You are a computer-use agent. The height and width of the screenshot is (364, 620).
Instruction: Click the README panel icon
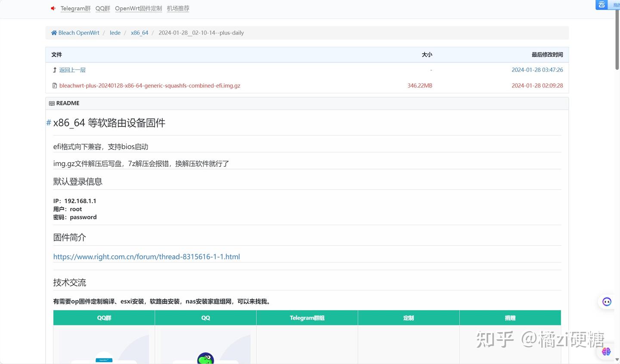[51, 103]
